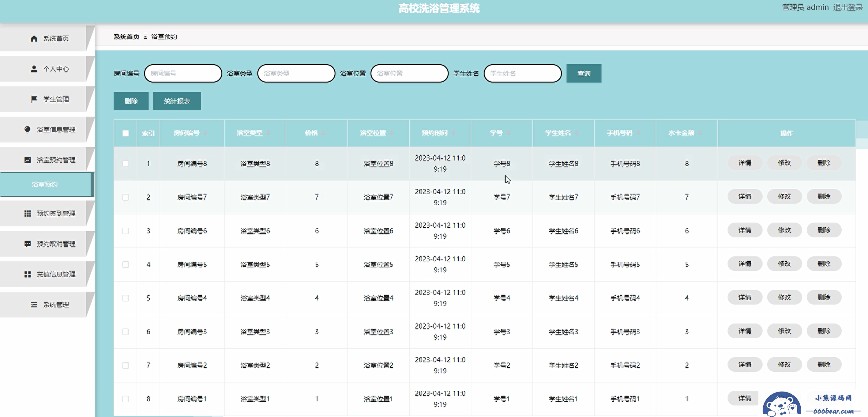Viewport: 868px width, 417px height.
Task: Click the 学生姓名8 table cell
Action: tap(563, 164)
